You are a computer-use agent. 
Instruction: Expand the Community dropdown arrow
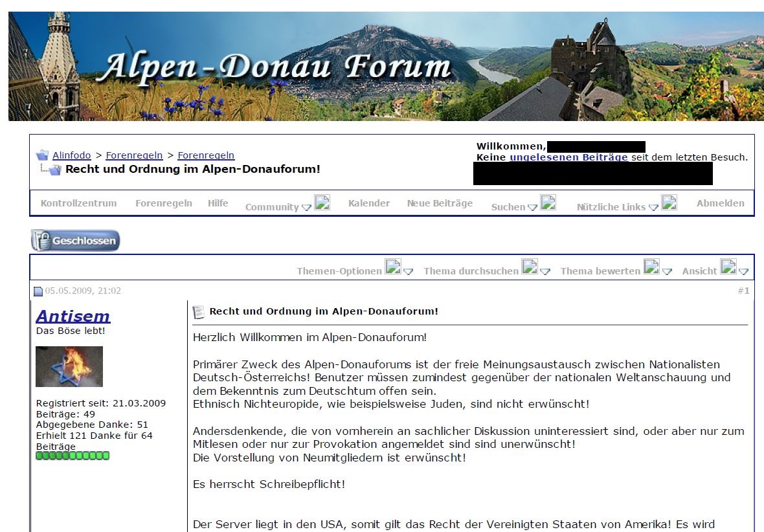pos(306,208)
